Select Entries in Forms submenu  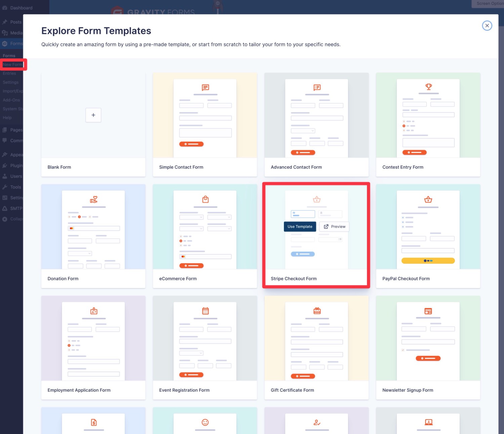tap(9, 73)
